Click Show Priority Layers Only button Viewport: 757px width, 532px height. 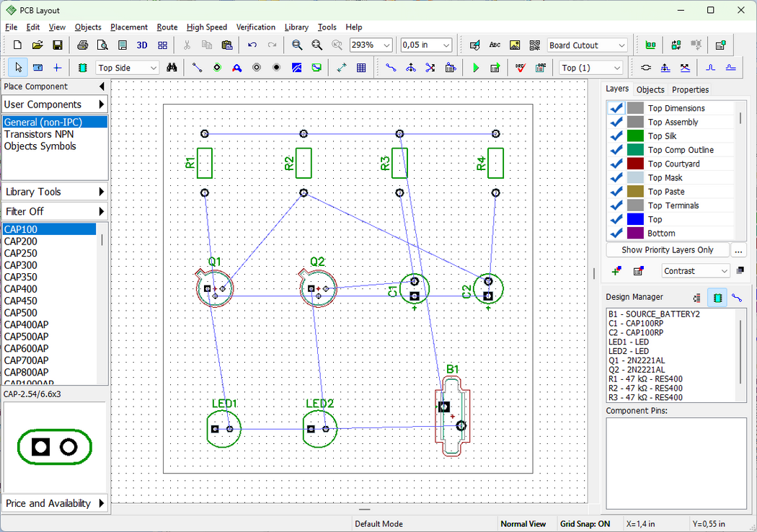[x=667, y=249]
